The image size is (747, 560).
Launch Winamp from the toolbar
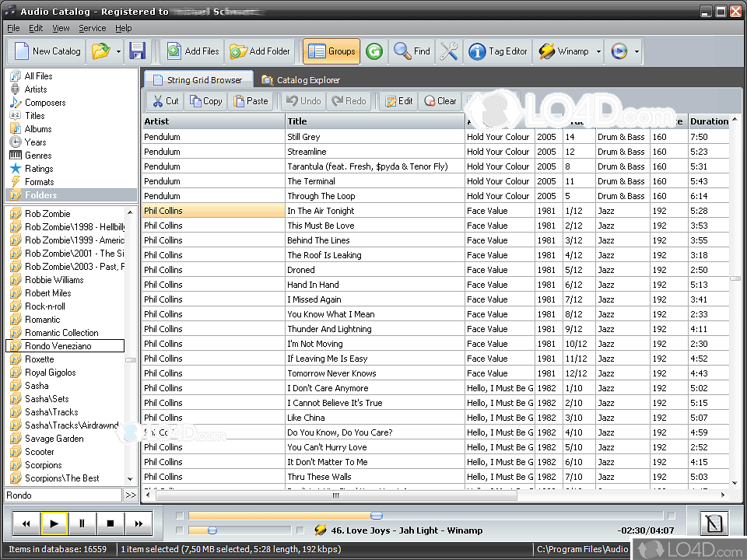566,51
